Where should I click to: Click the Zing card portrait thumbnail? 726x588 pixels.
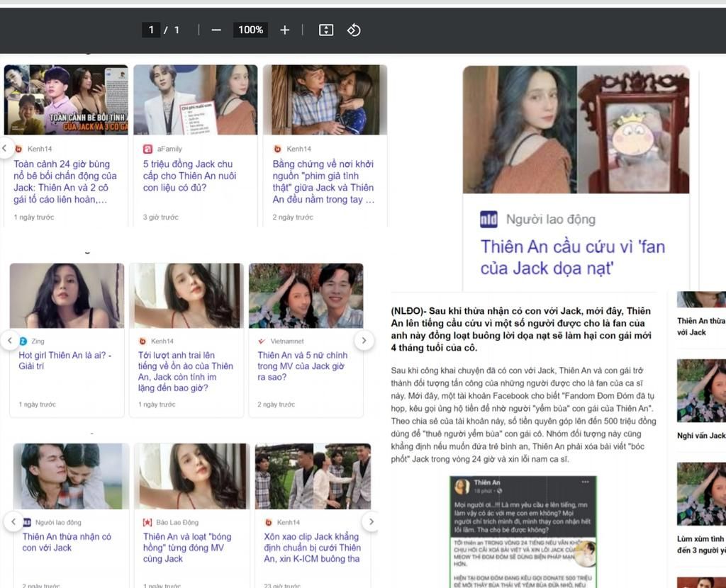67,295
